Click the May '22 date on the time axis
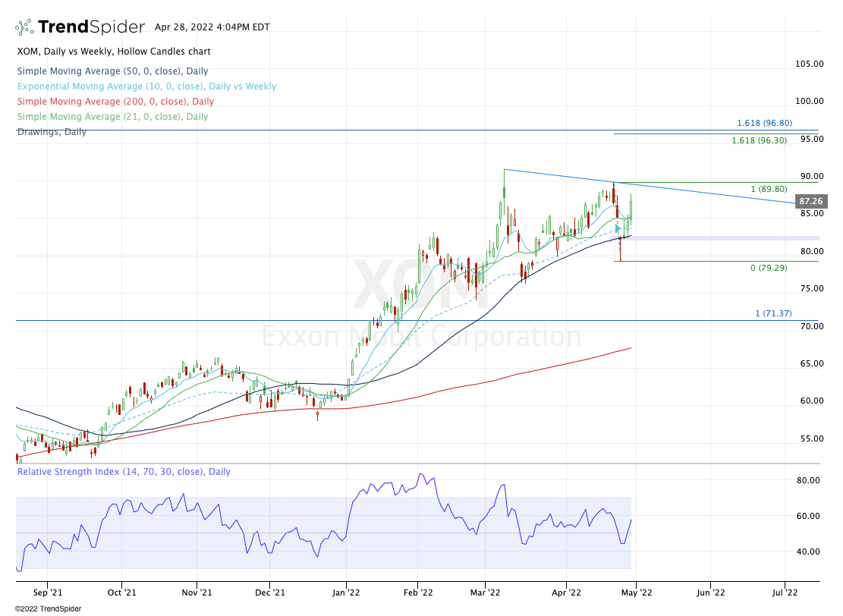 tap(636, 592)
